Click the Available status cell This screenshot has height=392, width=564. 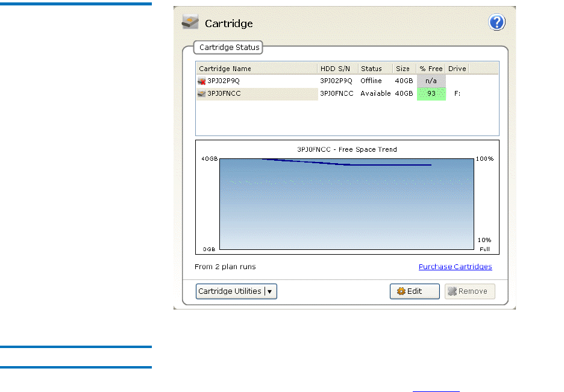(375, 93)
